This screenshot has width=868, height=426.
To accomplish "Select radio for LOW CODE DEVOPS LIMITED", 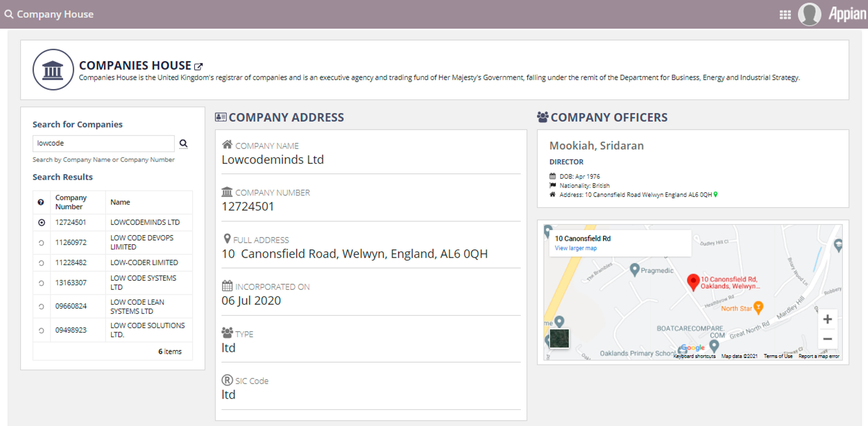I will pyautogui.click(x=41, y=243).
